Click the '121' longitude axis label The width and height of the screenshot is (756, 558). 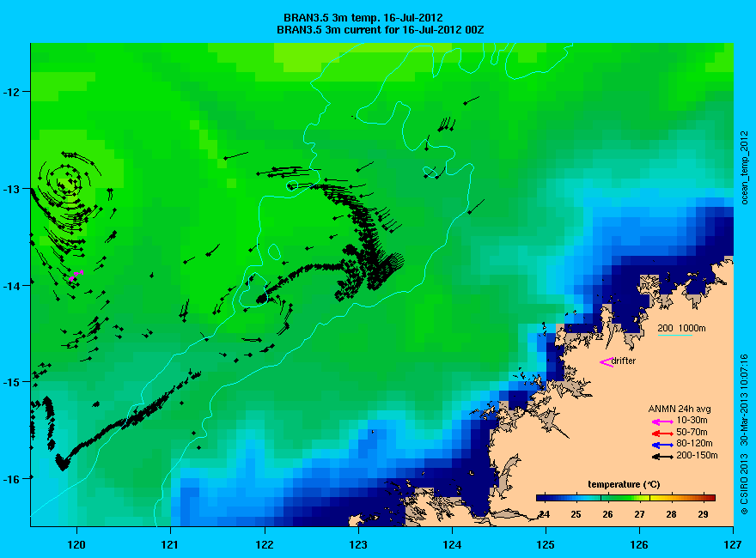170,545
